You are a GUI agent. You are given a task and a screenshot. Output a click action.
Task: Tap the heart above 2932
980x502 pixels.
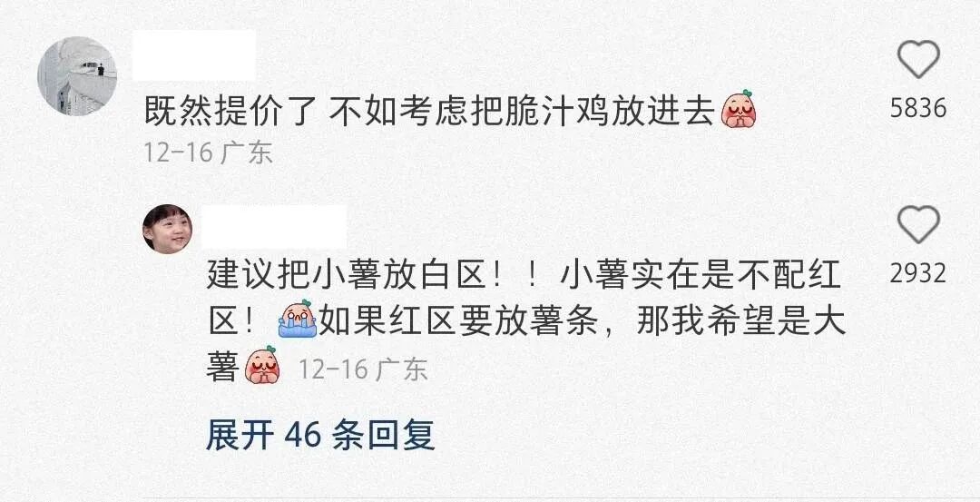click(918, 224)
